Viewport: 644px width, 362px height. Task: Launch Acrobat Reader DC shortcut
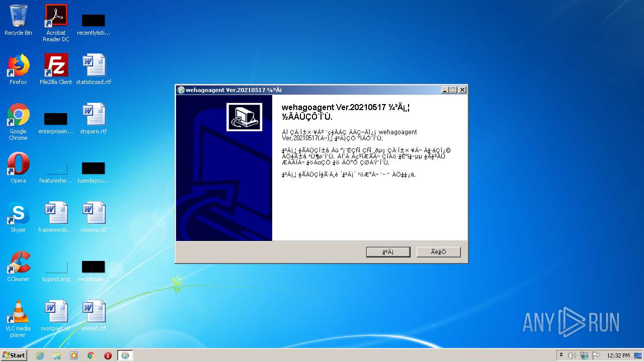click(x=56, y=23)
